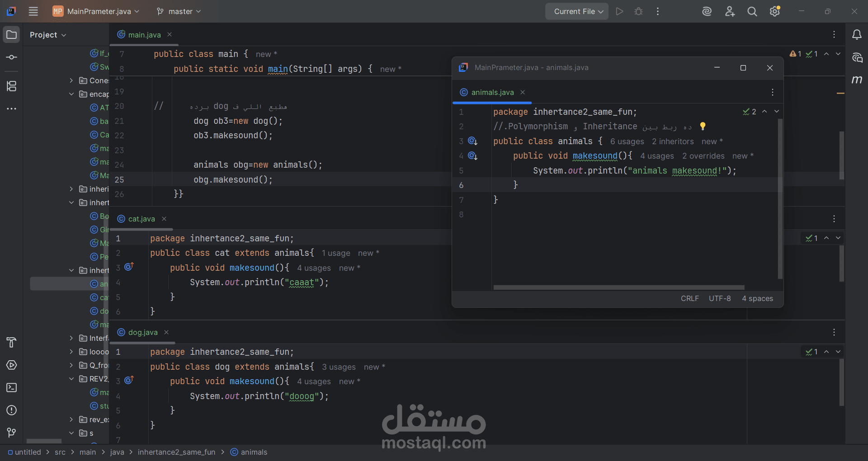This screenshot has width=868, height=461.
Task: Change 4 spaces indent setting
Action: click(x=757, y=298)
